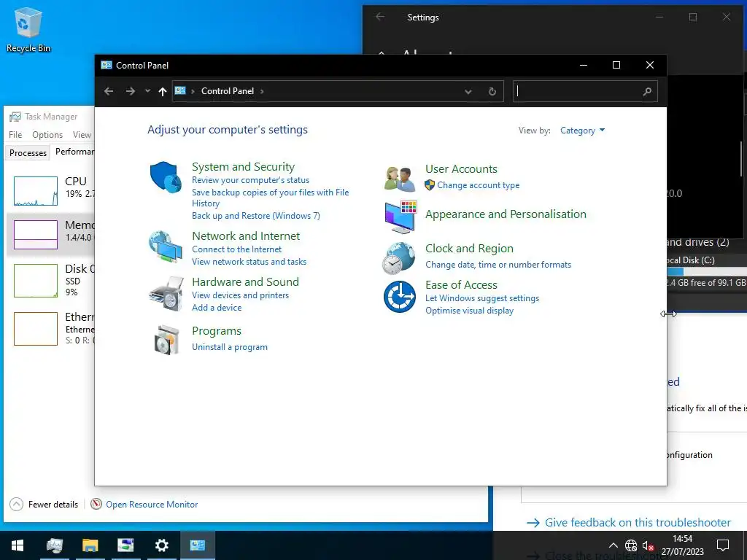Click Give feedback on this troubleshooter
Viewport: 747px width, 560px height.
(638, 522)
